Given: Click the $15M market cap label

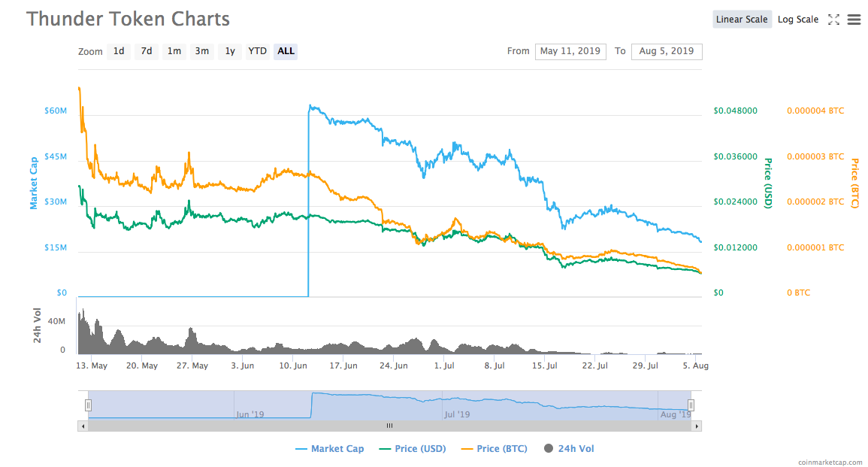Looking at the screenshot, I should 56,247.
